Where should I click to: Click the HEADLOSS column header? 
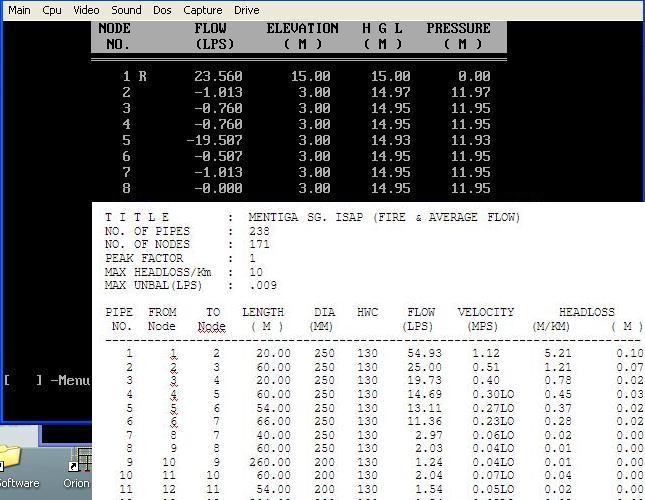(x=586, y=312)
